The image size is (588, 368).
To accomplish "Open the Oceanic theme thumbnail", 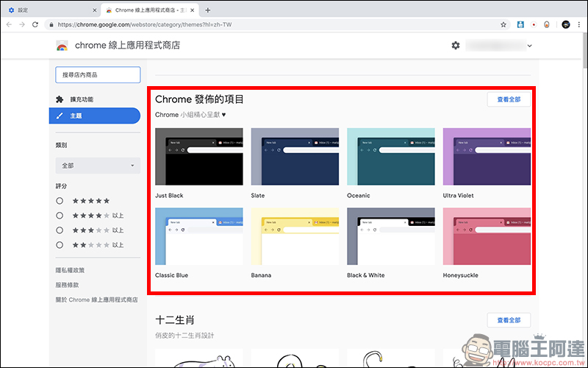I will (x=391, y=157).
